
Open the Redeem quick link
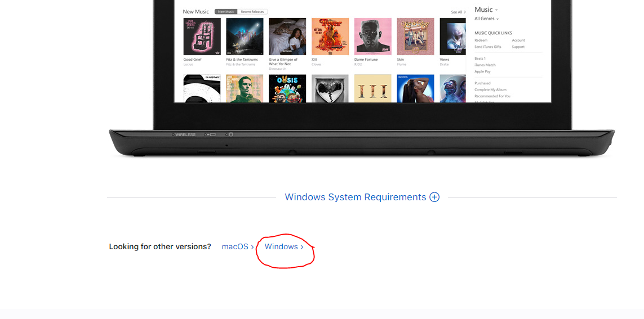(481, 40)
